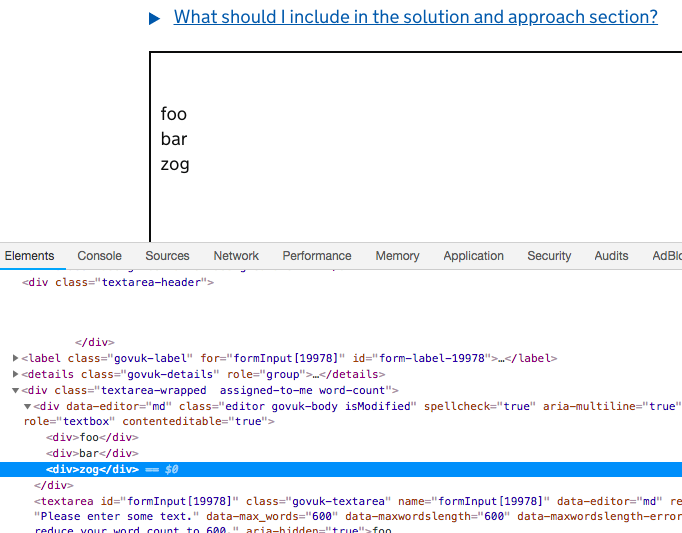This screenshot has height=533, width=682.
Task: Click the closing </div> under textarea-header
Action: coord(95,342)
